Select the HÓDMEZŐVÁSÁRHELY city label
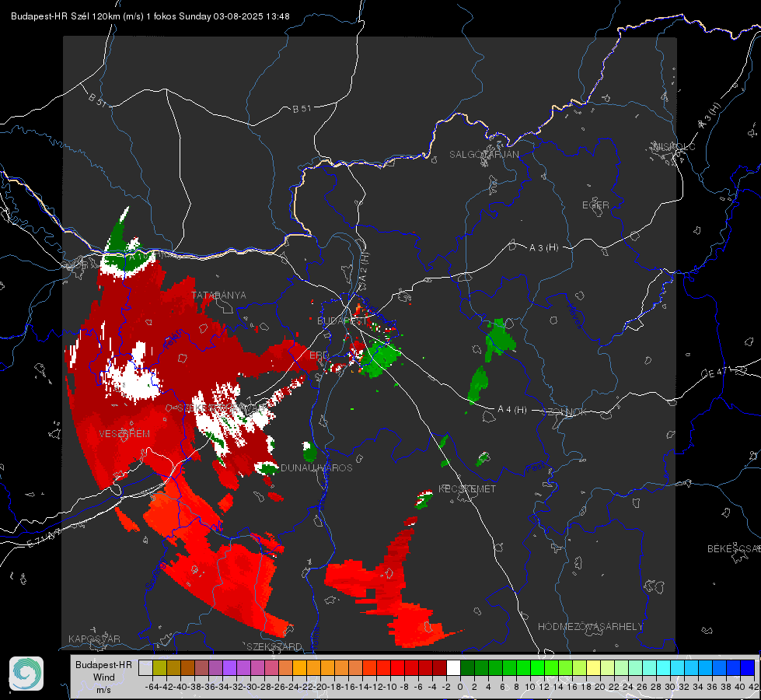 point(590,627)
